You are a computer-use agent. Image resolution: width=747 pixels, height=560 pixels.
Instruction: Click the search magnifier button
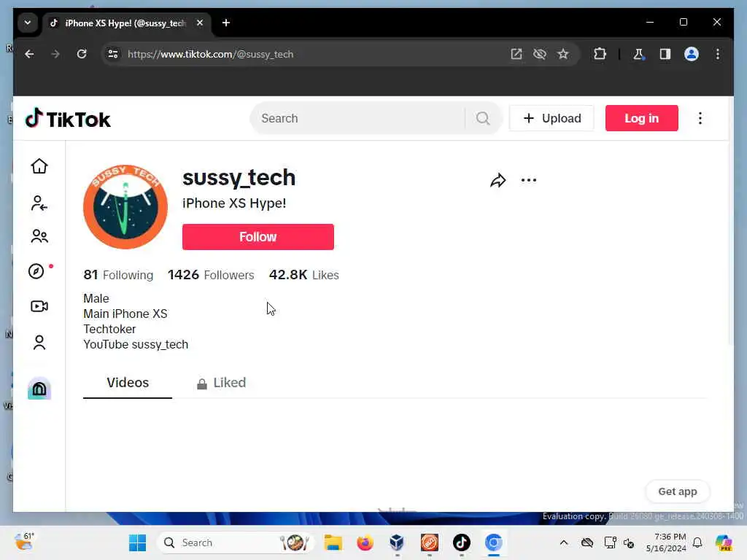coord(483,118)
